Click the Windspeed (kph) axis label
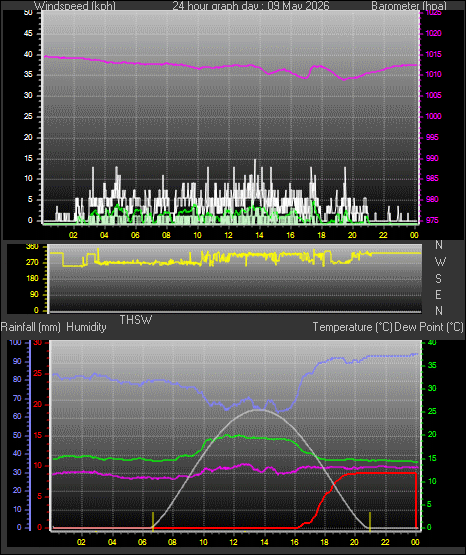466x555 pixels. coord(75,6)
